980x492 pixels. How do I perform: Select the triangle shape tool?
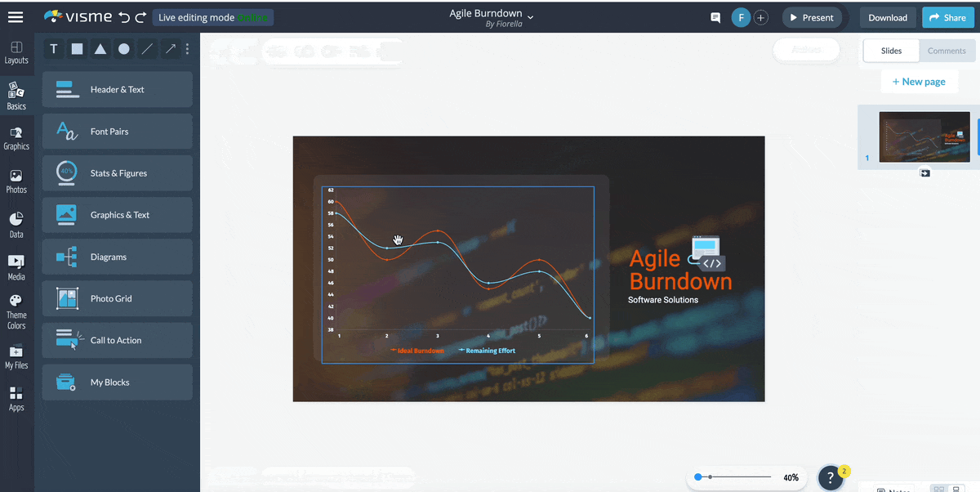coord(100,49)
